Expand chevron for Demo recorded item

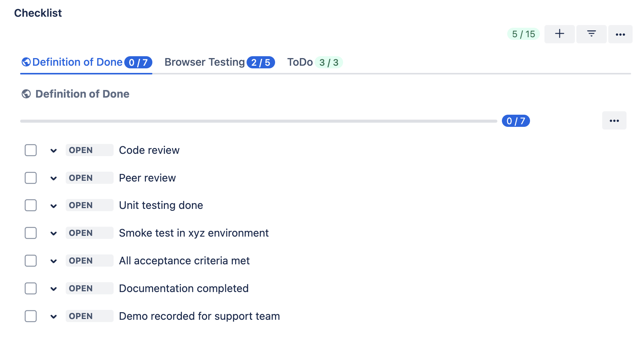(x=54, y=317)
